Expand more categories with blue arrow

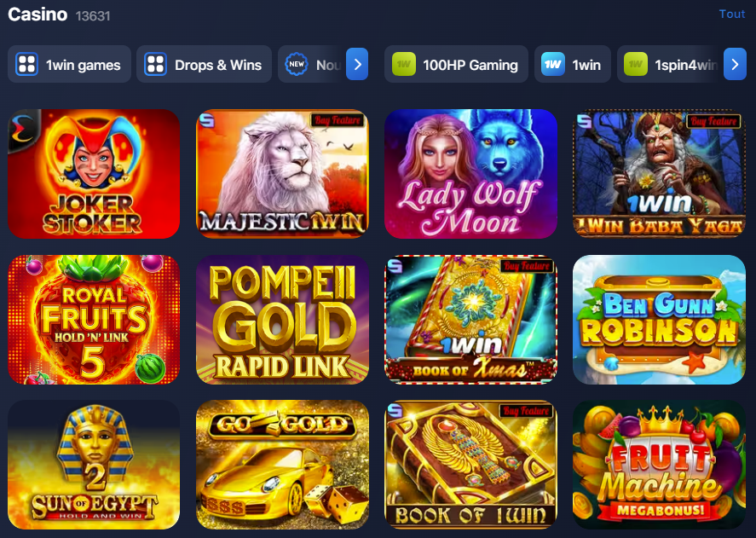coord(357,64)
